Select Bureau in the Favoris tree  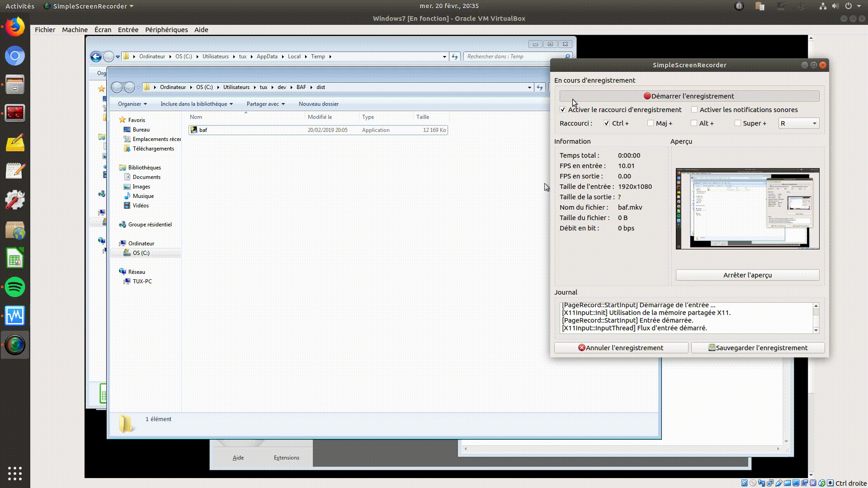click(x=141, y=130)
